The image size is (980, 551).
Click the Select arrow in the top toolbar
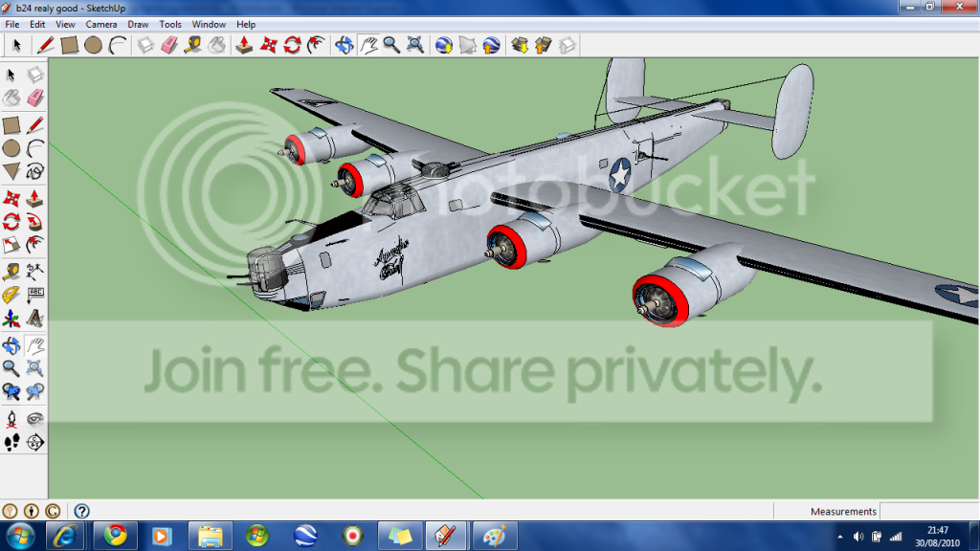17,45
